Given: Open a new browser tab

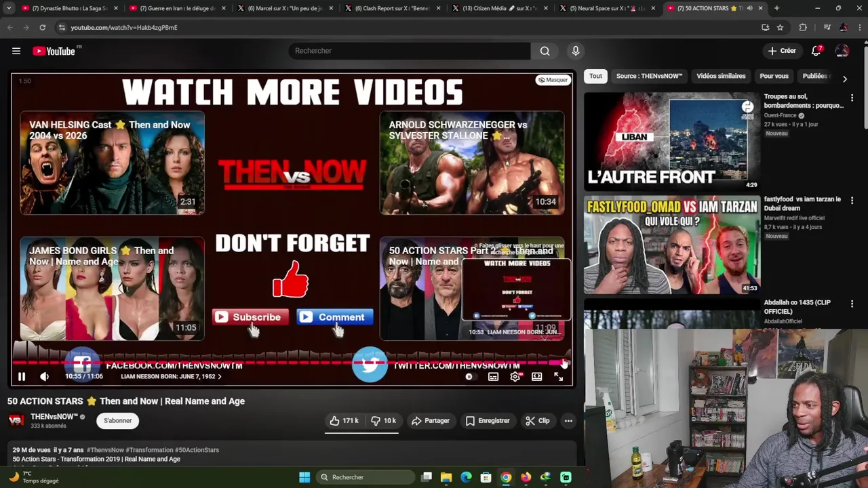Looking at the screenshot, I should (776, 8).
